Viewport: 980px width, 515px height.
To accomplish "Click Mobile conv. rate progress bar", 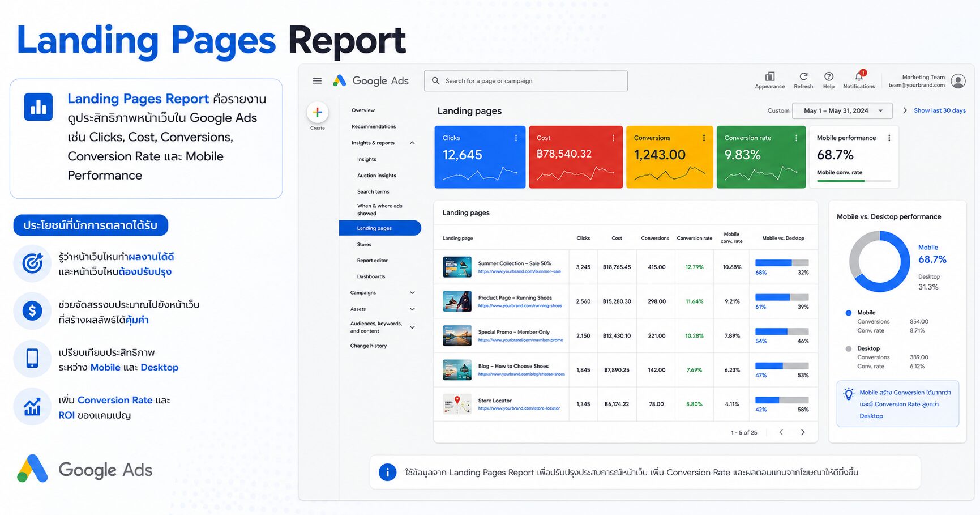I will (x=854, y=181).
